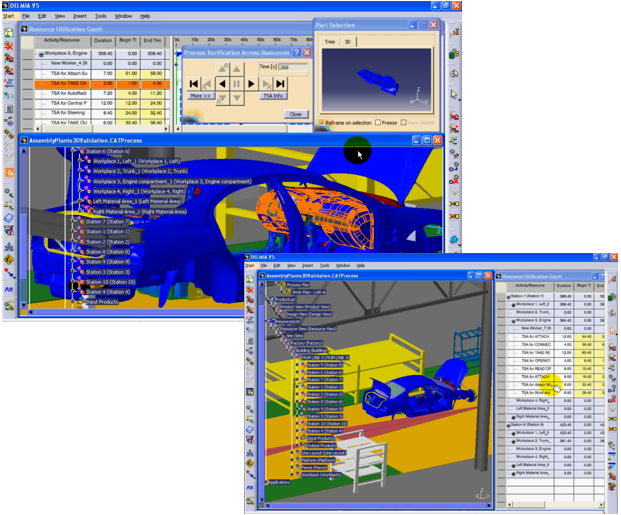This screenshot has width=621, height=515.
Task: Click the Time [s] input field
Action: pos(293,67)
